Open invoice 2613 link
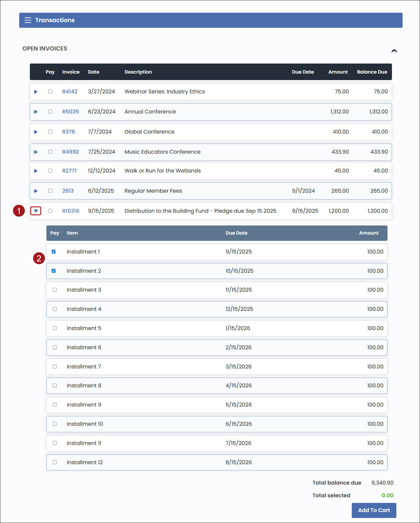420x523 pixels. tap(68, 191)
